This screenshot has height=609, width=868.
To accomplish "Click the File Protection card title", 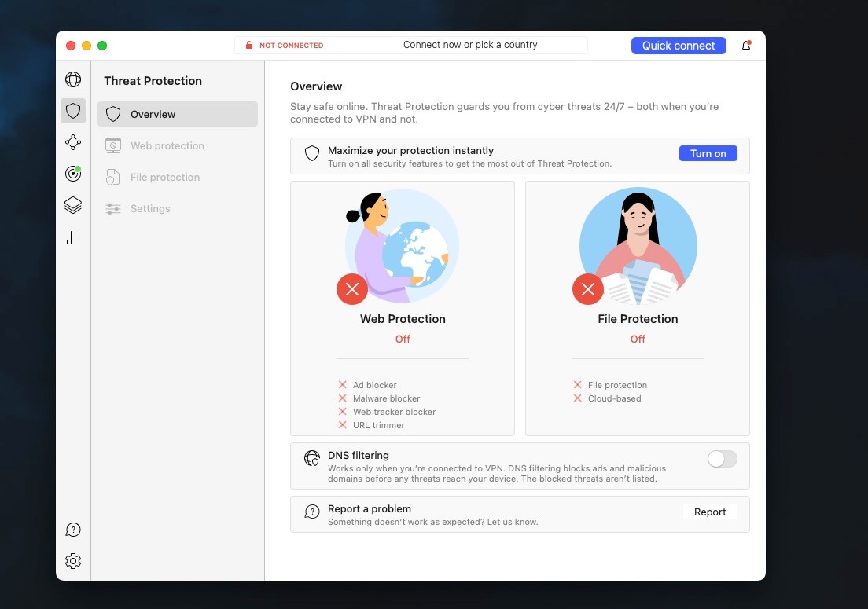I will 638,318.
